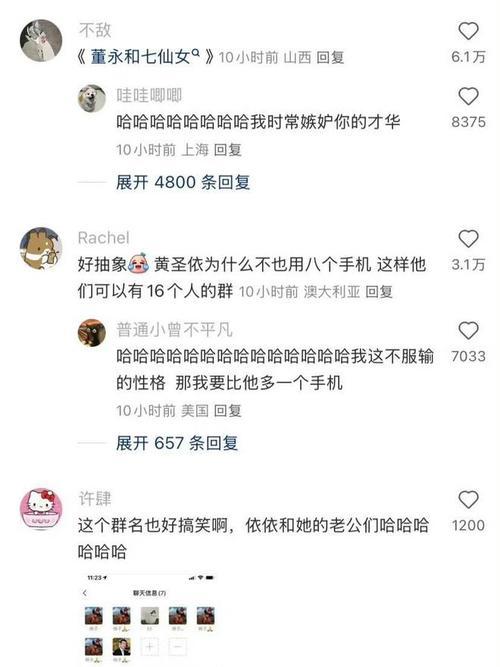
Task: Reply to 哇哇唧唧 from 上海 via 回复
Action: 227,150
